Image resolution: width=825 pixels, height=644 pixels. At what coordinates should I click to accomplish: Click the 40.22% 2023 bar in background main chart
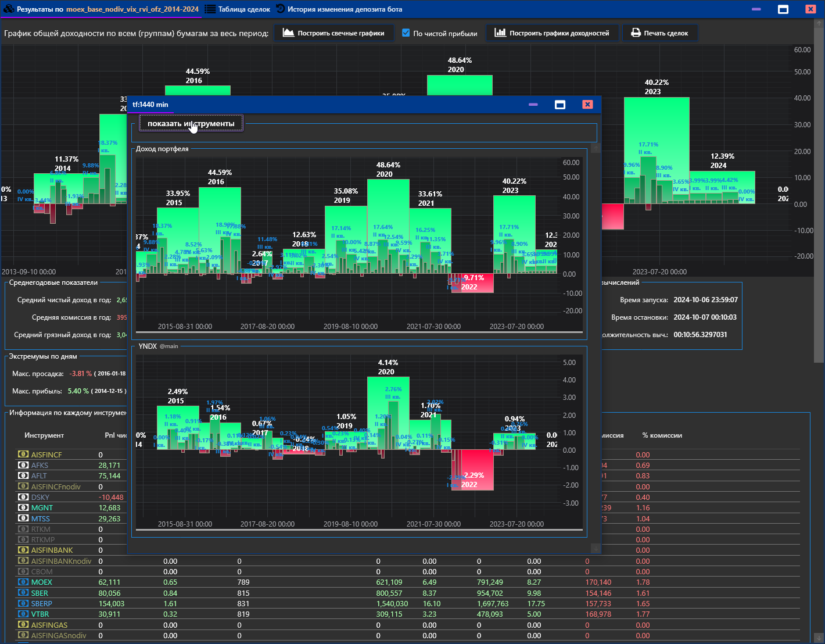click(657, 150)
